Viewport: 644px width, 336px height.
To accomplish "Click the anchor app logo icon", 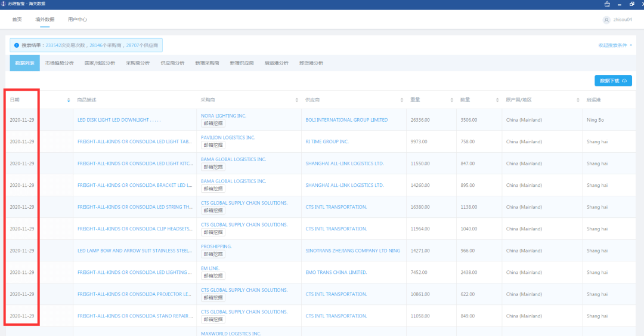I will point(4,4).
